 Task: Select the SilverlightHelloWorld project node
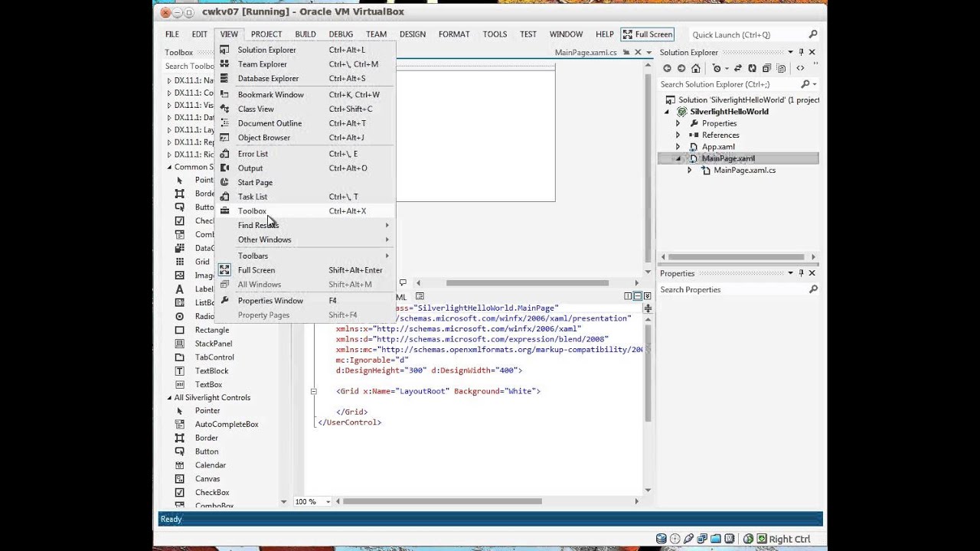(729, 112)
